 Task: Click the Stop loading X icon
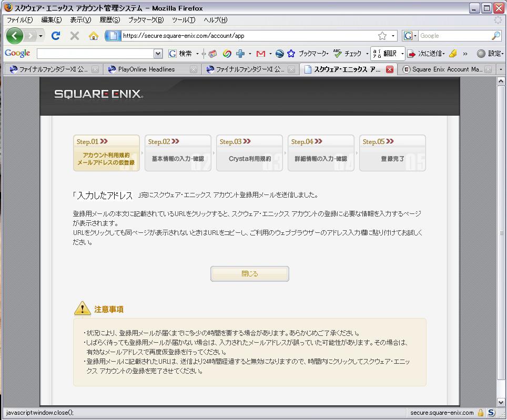75,36
